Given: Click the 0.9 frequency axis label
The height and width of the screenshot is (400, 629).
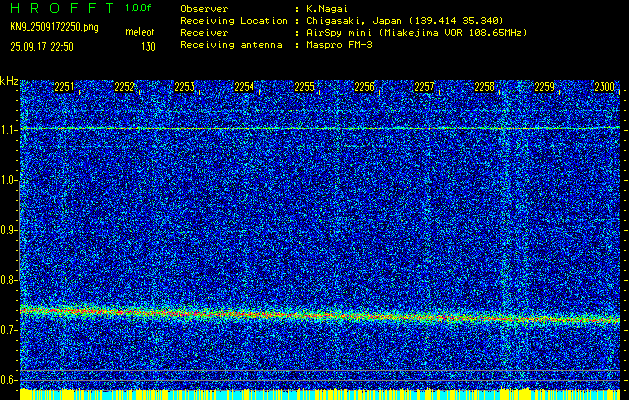Looking at the screenshot, I should tap(8, 230).
